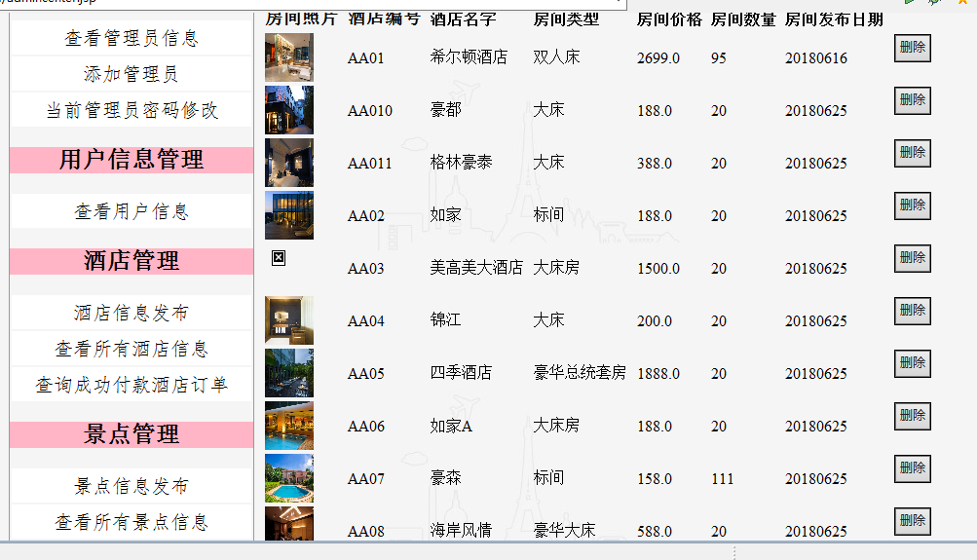Delete the AA04 锦江 row

(x=913, y=311)
